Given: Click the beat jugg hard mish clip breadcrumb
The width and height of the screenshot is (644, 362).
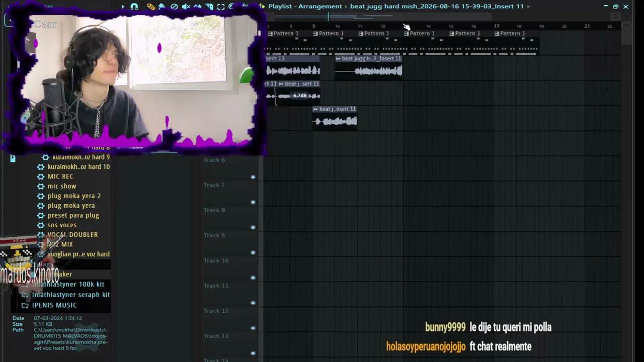Looking at the screenshot, I should pyautogui.click(x=437, y=7).
